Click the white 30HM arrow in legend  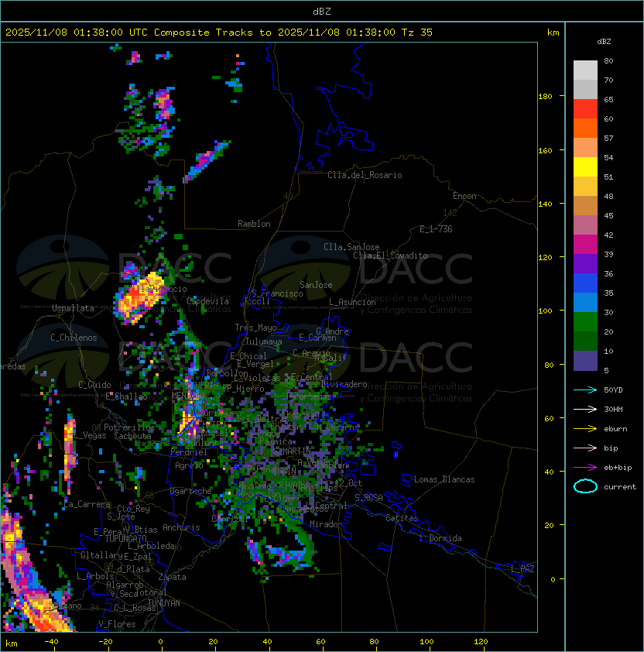(585, 409)
